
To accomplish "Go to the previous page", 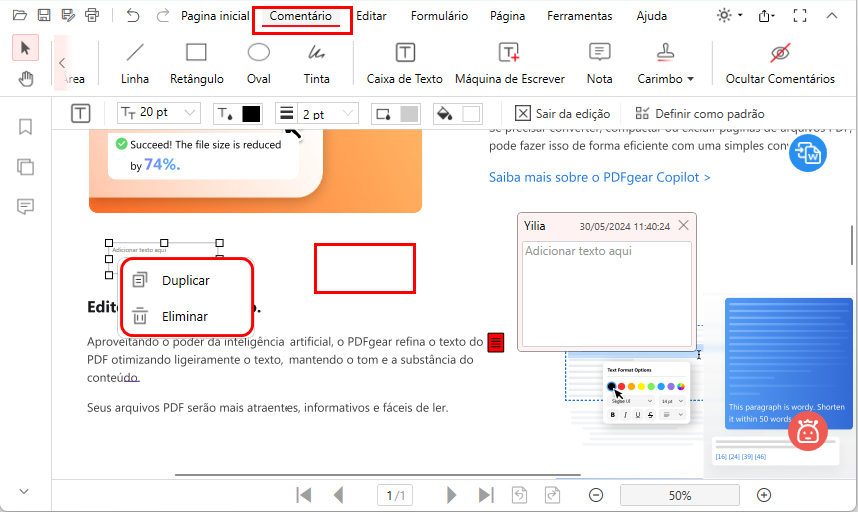I will tap(339, 495).
